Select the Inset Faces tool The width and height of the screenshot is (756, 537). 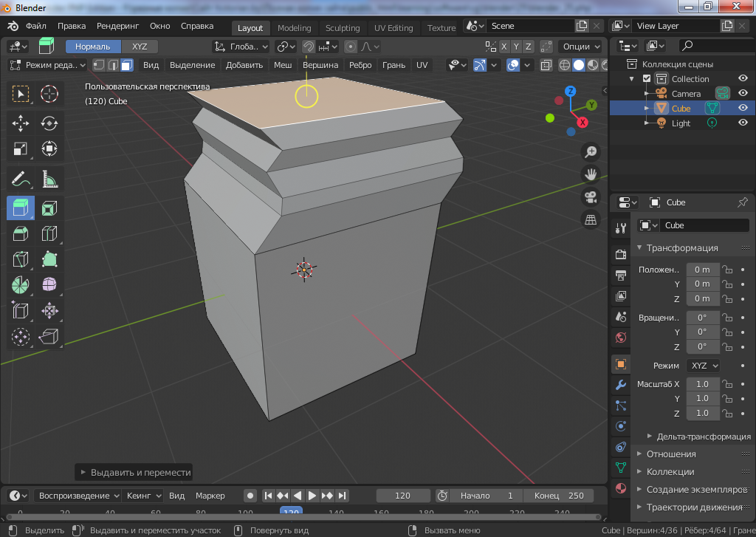tap(49, 208)
